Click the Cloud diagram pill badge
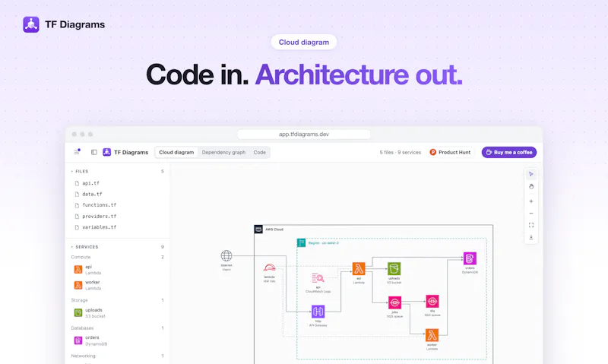Image resolution: width=608 pixels, height=364 pixels. coord(303,42)
